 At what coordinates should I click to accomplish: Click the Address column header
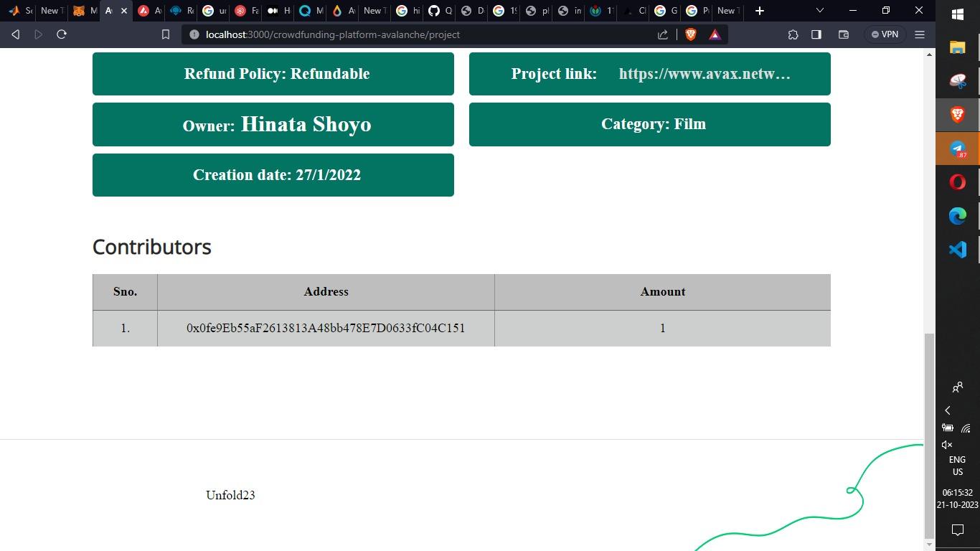[x=326, y=292]
